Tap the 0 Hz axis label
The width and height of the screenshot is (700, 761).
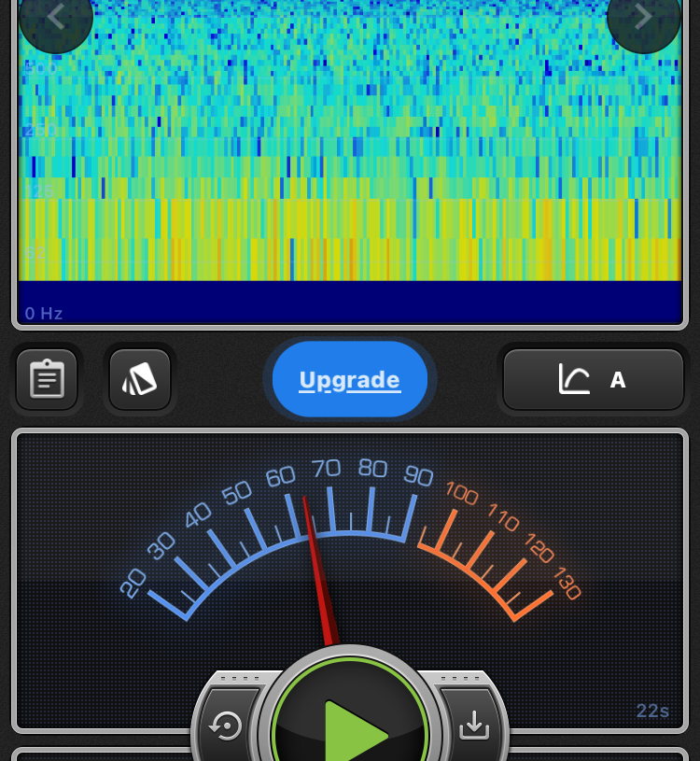pyautogui.click(x=44, y=314)
